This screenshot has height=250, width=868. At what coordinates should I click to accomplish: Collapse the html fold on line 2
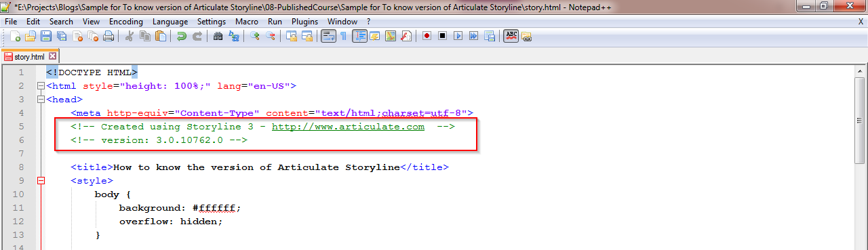point(41,86)
